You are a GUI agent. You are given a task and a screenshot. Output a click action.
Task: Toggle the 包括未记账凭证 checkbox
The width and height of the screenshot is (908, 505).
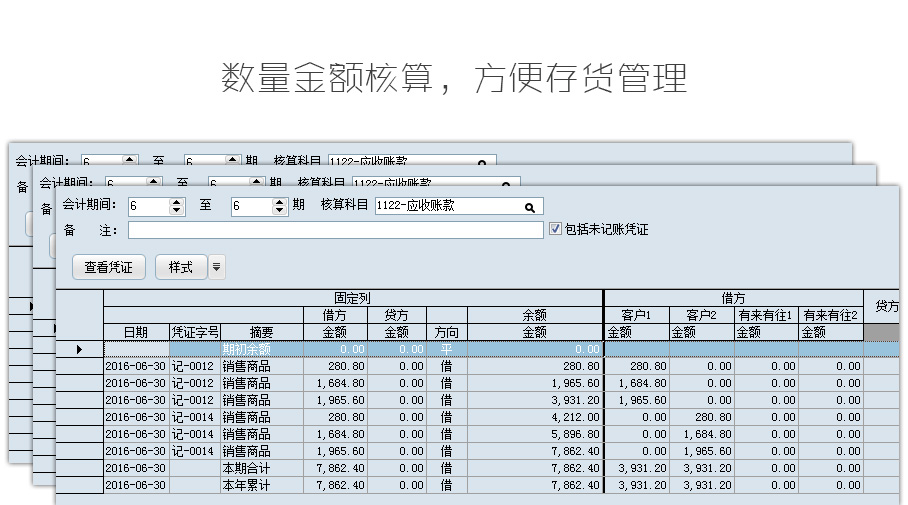[555, 229]
